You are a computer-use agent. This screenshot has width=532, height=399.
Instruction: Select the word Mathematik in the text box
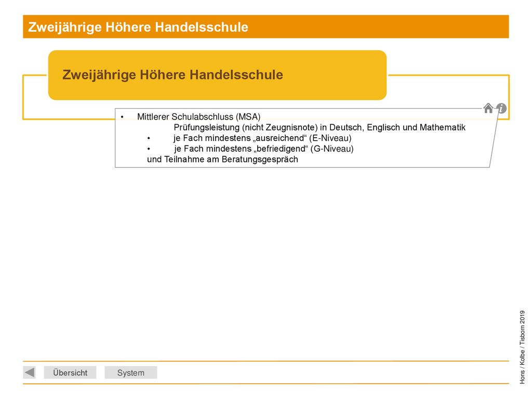pyautogui.click(x=443, y=127)
